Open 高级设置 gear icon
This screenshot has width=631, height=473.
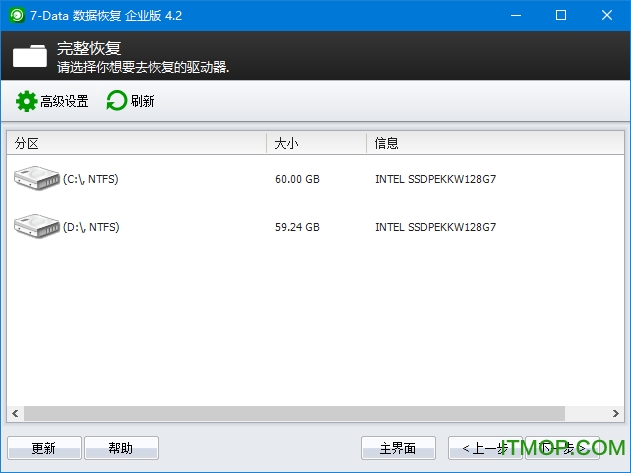point(27,101)
